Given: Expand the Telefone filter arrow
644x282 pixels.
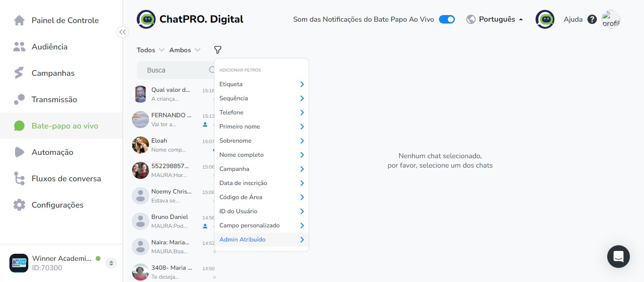Looking at the screenshot, I should click(302, 113).
